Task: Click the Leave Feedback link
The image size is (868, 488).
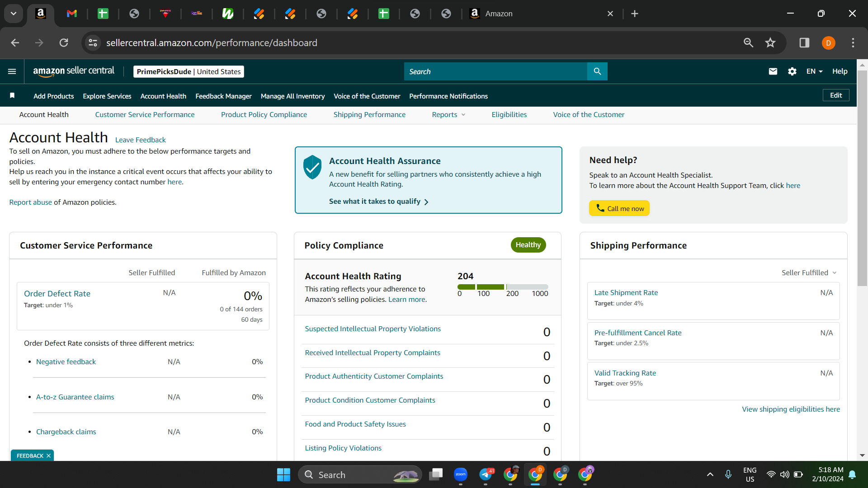Action: [141, 140]
